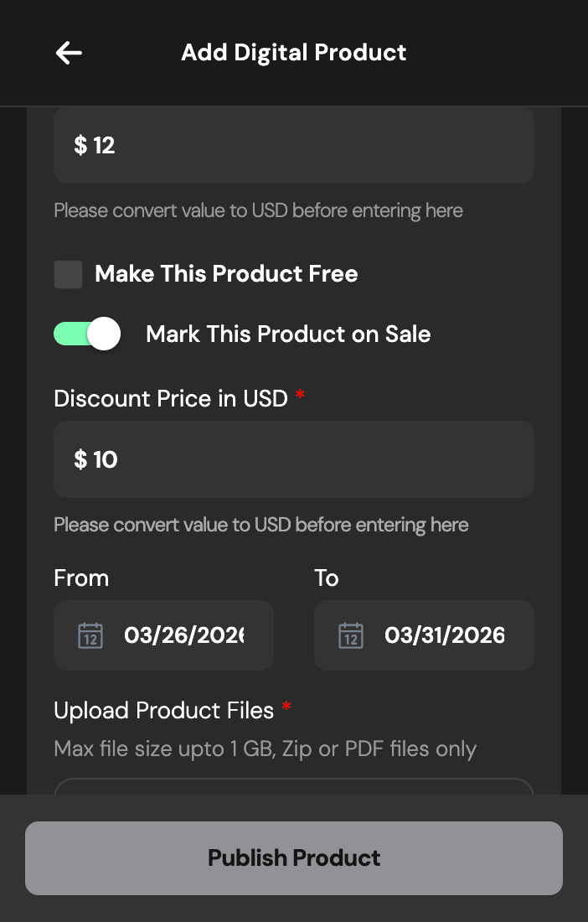The height and width of the screenshot is (922, 588).
Task: Click the "Add Digital Product" header title
Action: tap(294, 53)
